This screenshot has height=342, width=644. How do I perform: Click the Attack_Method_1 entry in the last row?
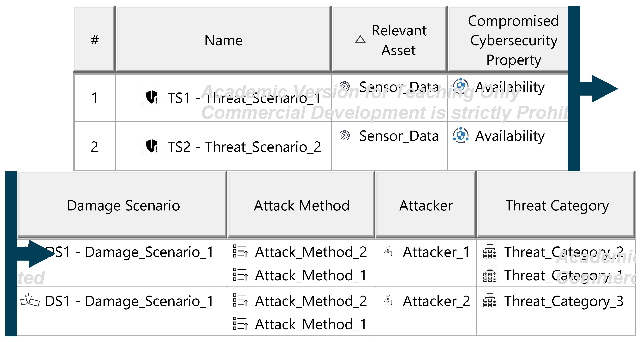click(311, 324)
